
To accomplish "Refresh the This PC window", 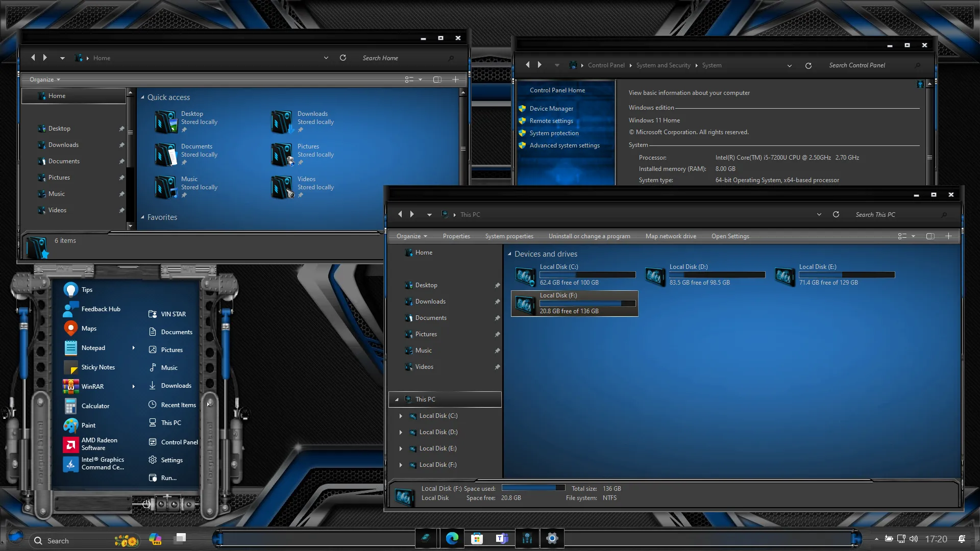I will click(836, 214).
